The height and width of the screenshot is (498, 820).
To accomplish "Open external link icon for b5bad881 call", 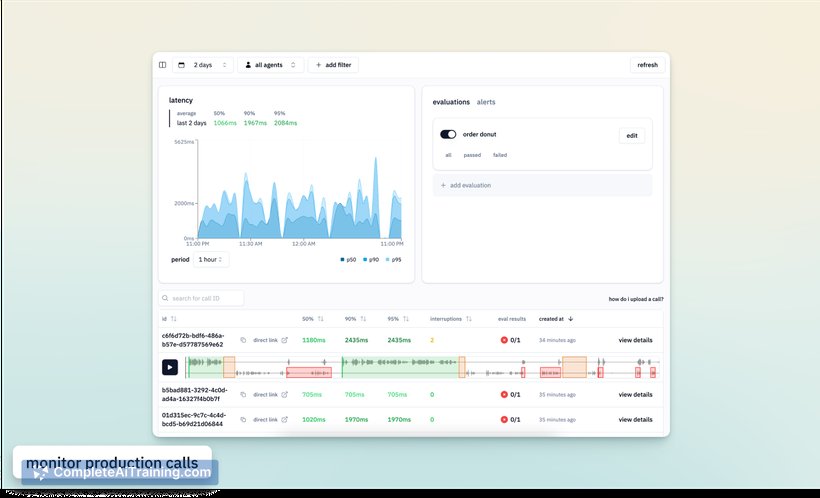I will coord(284,394).
